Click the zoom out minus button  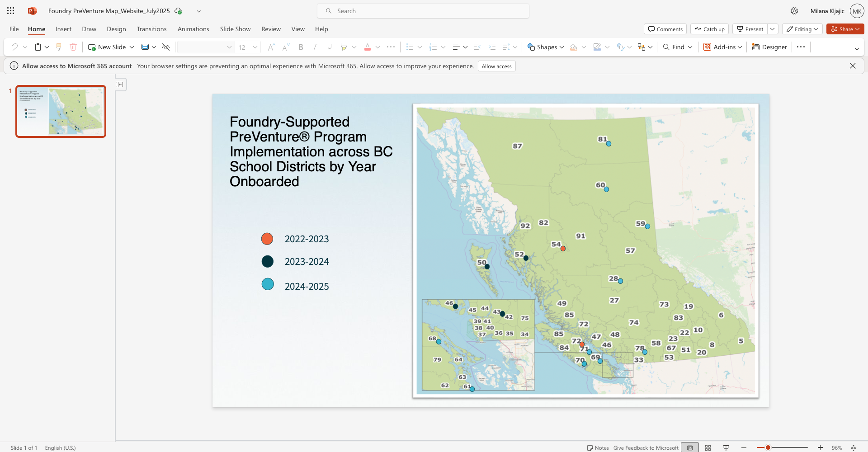pyautogui.click(x=744, y=447)
